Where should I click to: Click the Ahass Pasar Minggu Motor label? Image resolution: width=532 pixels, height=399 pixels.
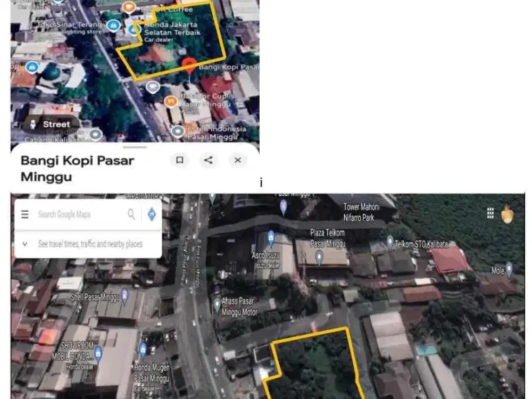[x=239, y=306]
